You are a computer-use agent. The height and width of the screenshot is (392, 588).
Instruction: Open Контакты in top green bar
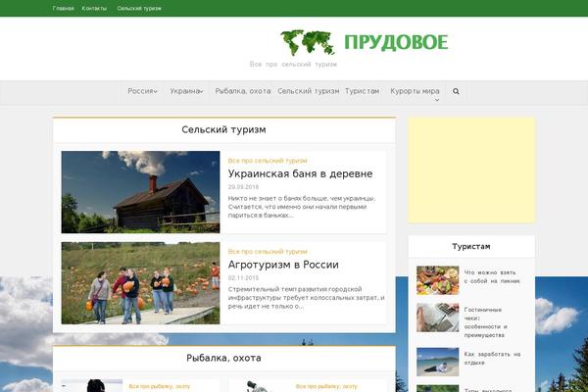tap(94, 8)
